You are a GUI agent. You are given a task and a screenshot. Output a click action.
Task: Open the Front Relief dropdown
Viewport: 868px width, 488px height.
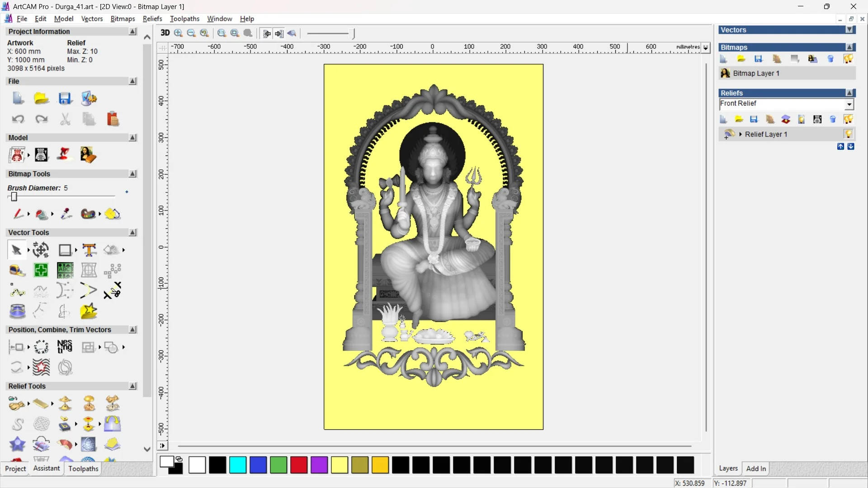point(849,104)
